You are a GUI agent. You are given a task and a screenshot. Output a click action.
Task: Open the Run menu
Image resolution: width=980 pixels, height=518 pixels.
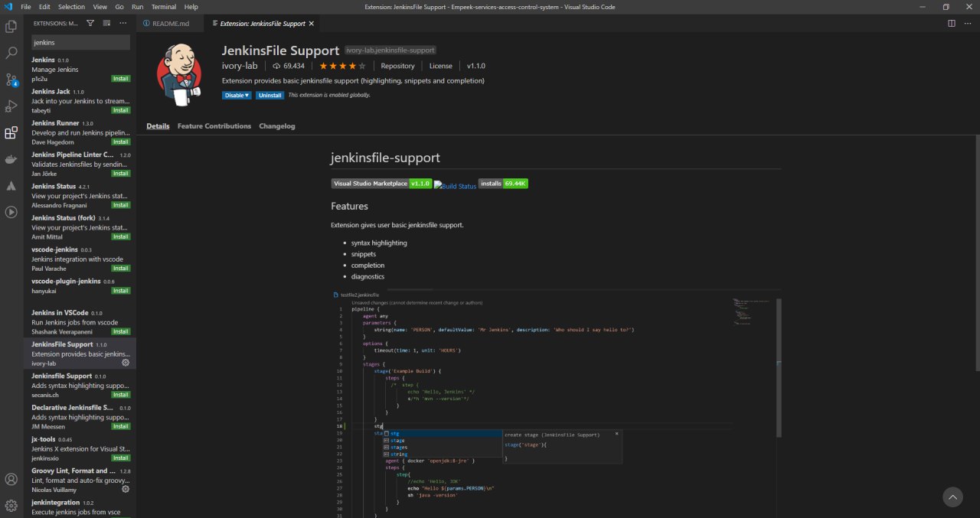(138, 7)
